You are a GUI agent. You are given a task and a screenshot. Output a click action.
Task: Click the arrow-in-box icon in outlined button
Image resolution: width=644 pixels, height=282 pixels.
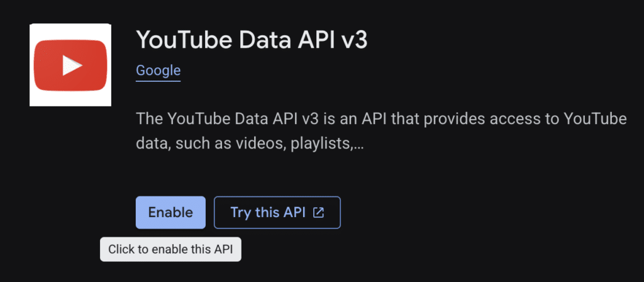pos(318,213)
